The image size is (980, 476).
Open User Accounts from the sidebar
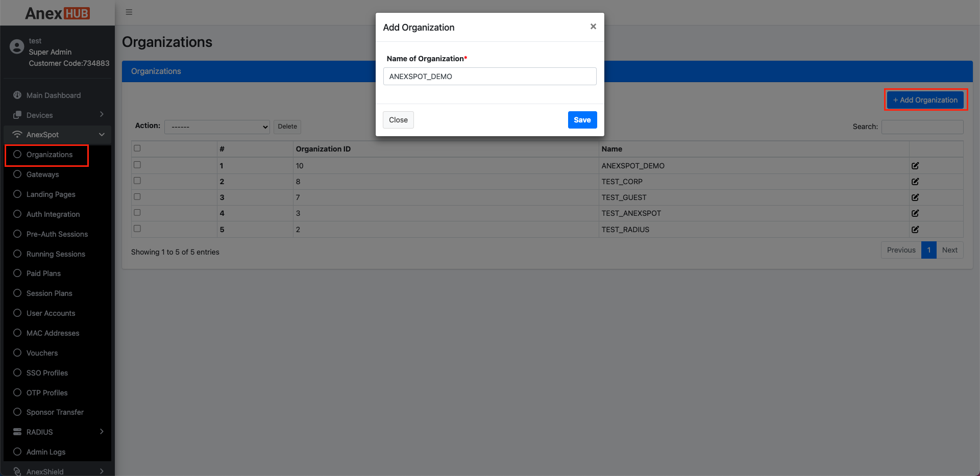point(51,313)
